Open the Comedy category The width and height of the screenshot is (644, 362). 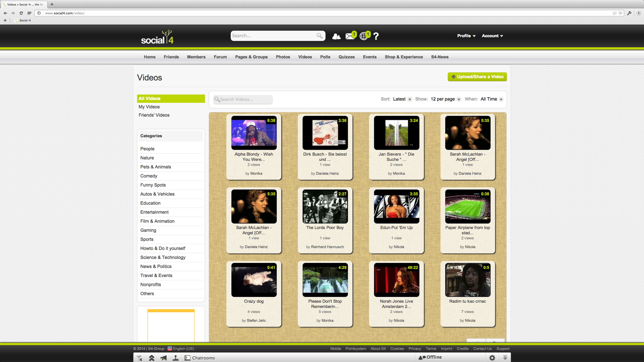(x=149, y=176)
